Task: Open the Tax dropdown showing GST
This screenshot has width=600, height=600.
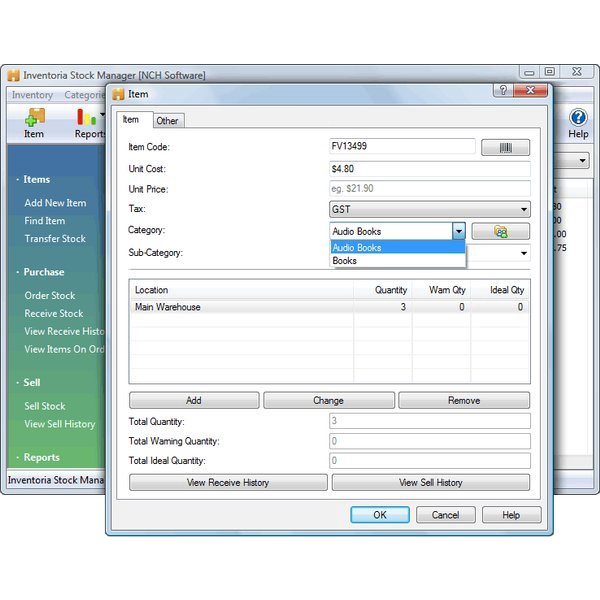Action: (x=430, y=209)
